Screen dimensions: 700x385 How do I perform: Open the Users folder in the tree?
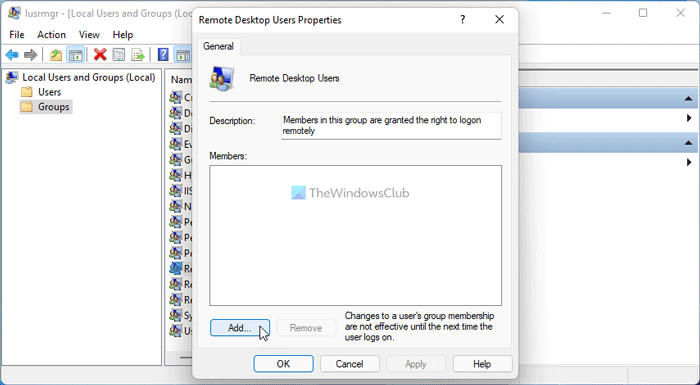(50, 92)
